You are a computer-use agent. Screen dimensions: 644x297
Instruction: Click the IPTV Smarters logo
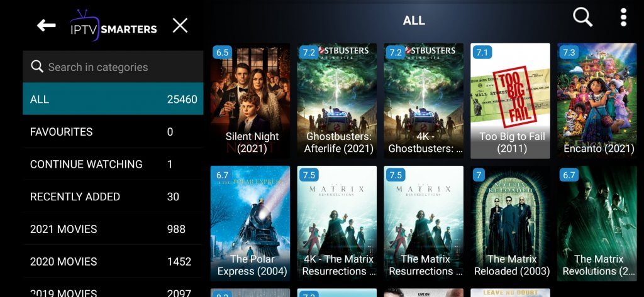113,26
